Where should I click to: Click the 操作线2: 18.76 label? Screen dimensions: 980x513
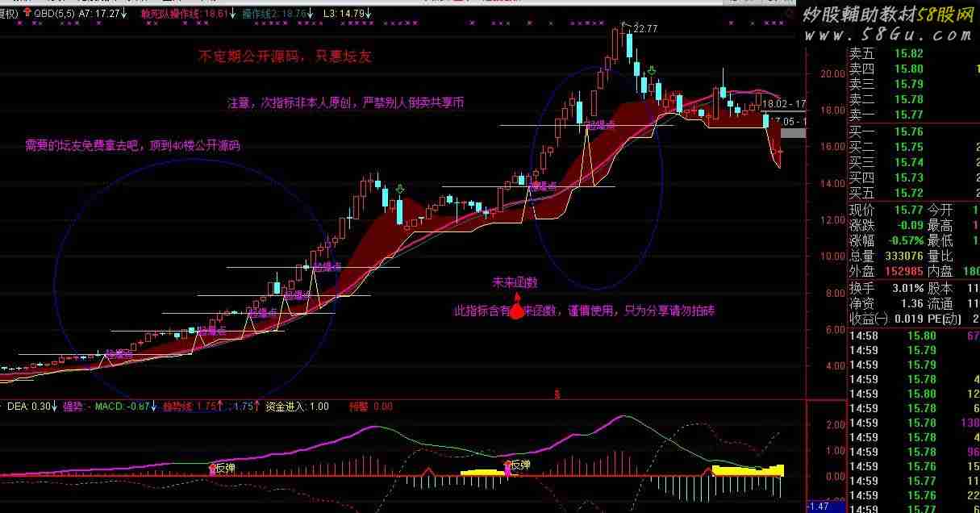[273, 14]
